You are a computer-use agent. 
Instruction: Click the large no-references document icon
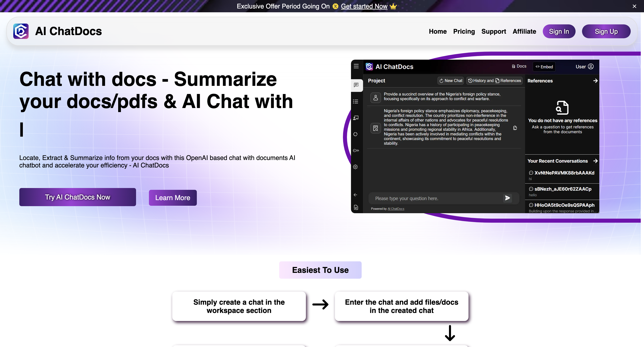[562, 108]
